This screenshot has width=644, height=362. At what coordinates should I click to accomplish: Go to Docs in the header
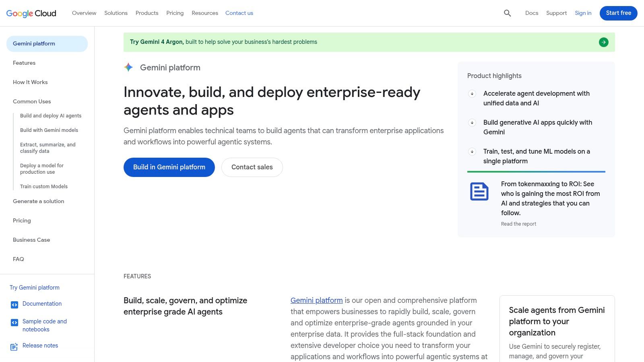[x=532, y=13]
